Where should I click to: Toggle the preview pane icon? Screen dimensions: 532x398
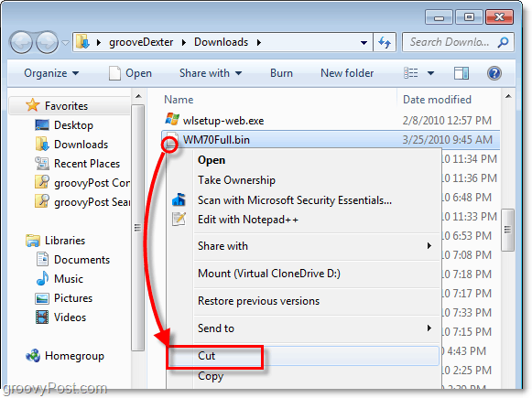pyautogui.click(x=461, y=73)
